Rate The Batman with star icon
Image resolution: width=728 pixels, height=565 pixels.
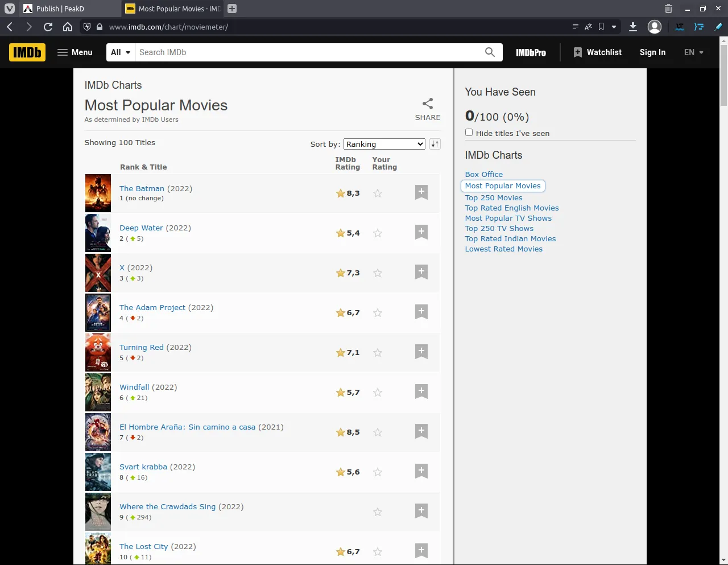(378, 193)
